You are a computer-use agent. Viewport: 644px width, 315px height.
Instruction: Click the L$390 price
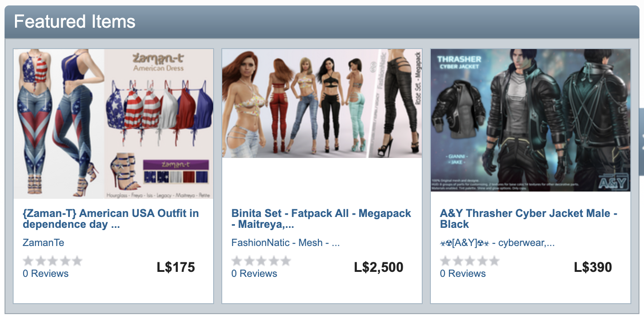pyautogui.click(x=593, y=267)
